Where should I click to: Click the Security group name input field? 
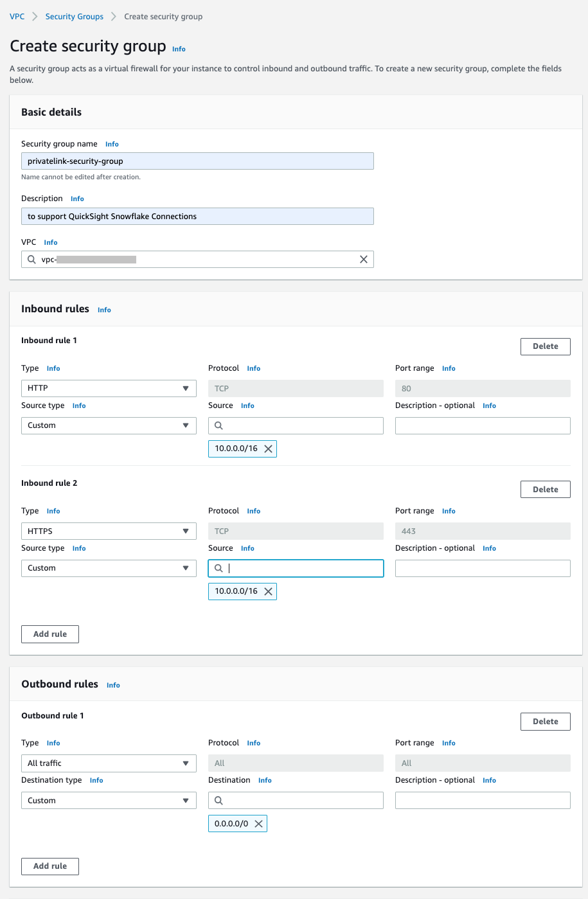pos(197,161)
